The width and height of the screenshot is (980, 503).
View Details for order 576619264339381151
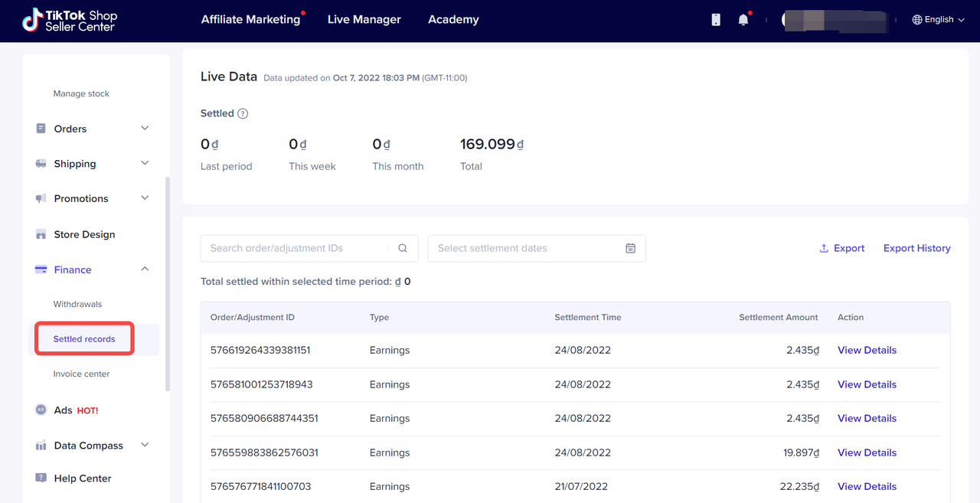click(x=867, y=350)
